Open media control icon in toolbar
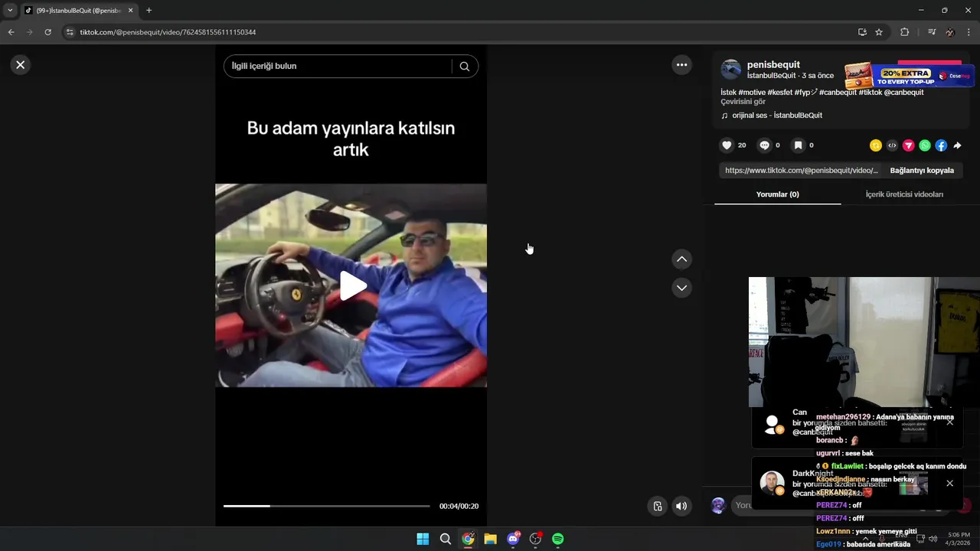 (931, 32)
